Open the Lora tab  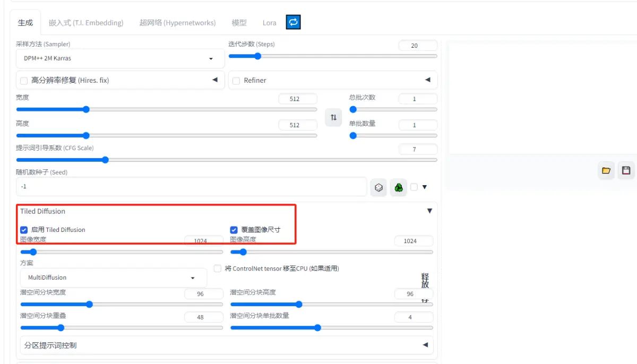click(x=269, y=23)
